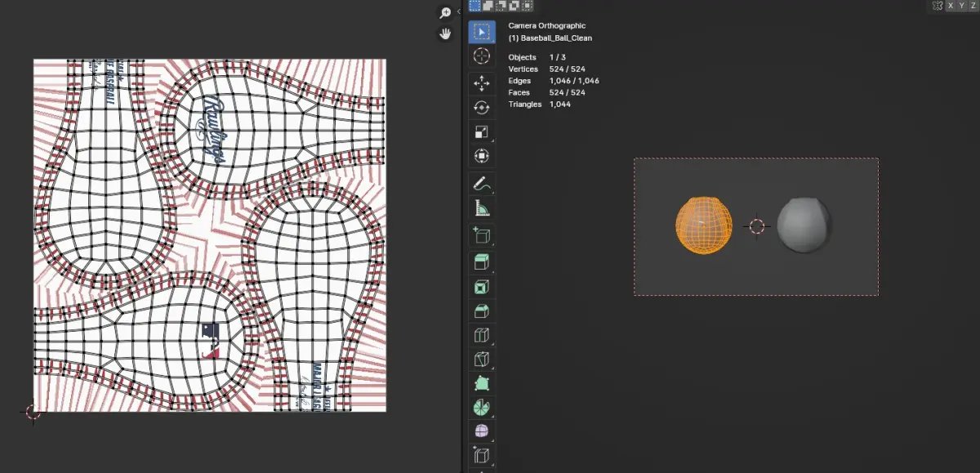Click the orange wireframe baseball in viewport
Image resolution: width=980 pixels, height=473 pixels.
704,225
